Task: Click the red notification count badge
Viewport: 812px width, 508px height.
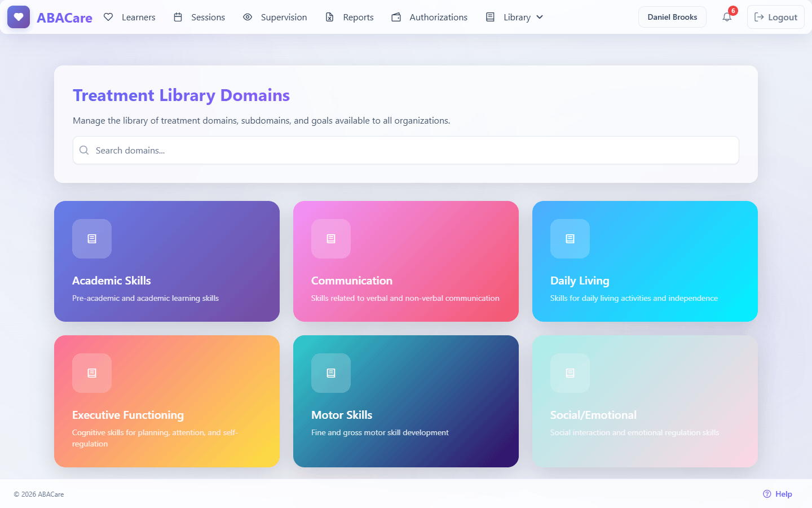Action: coord(733,11)
